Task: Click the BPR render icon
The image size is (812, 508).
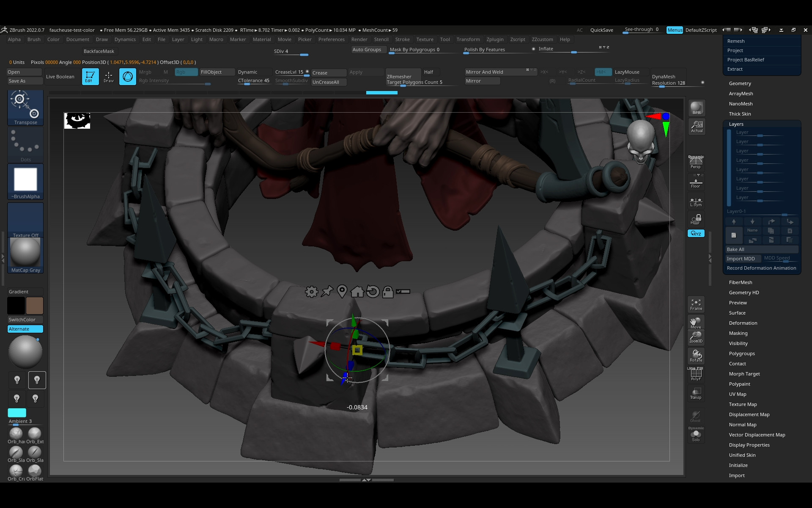Action: [696, 108]
